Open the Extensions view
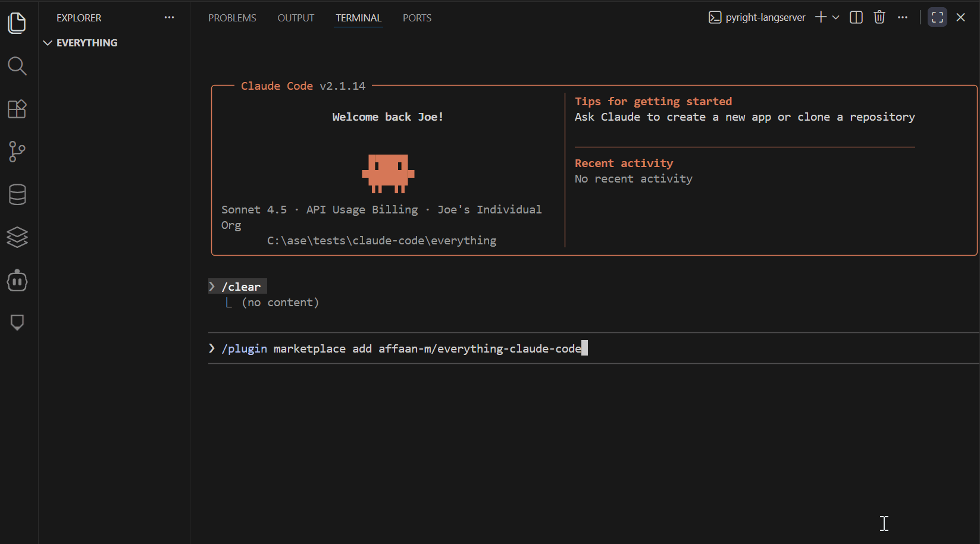This screenshot has height=544, width=980. coord(17,109)
